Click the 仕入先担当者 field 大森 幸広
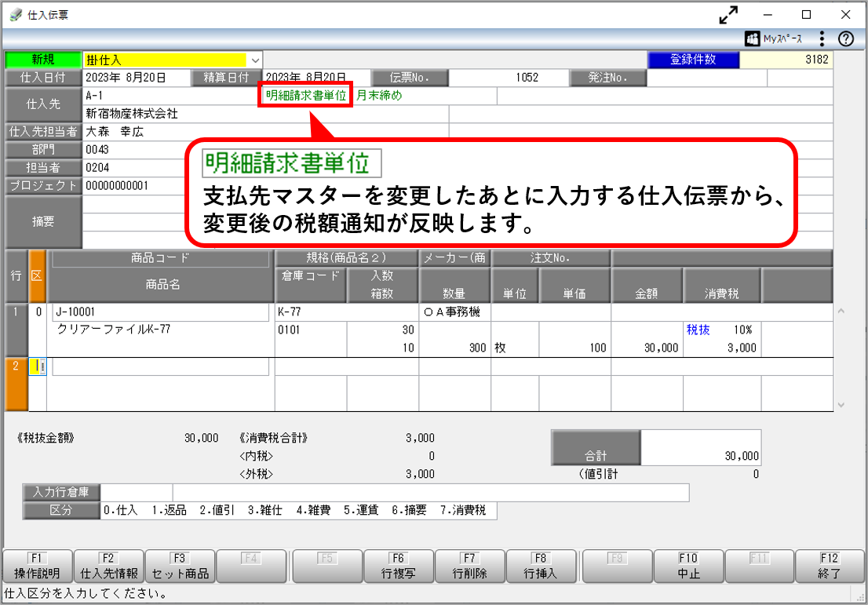The image size is (868, 605). [x=266, y=132]
